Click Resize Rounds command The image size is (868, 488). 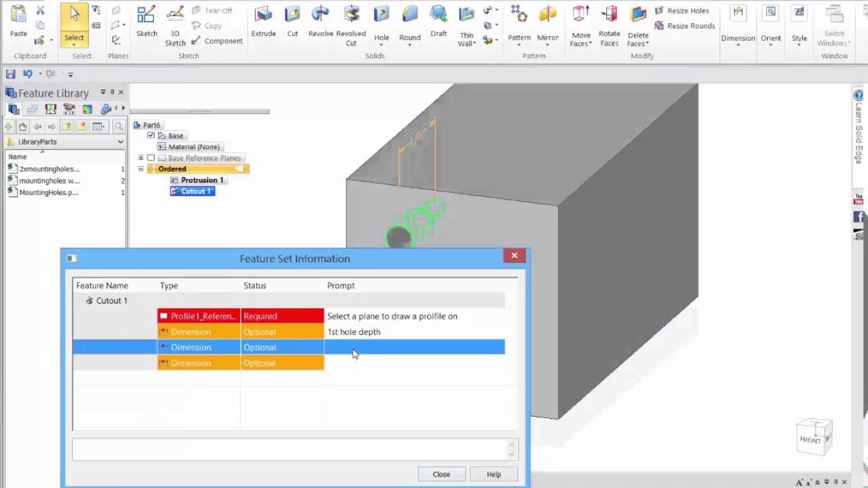coord(684,26)
